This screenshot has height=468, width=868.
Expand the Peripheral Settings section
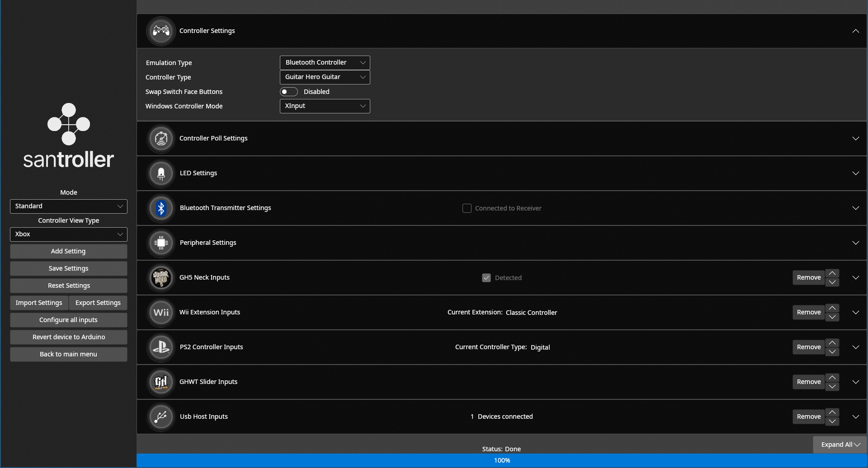click(x=855, y=243)
